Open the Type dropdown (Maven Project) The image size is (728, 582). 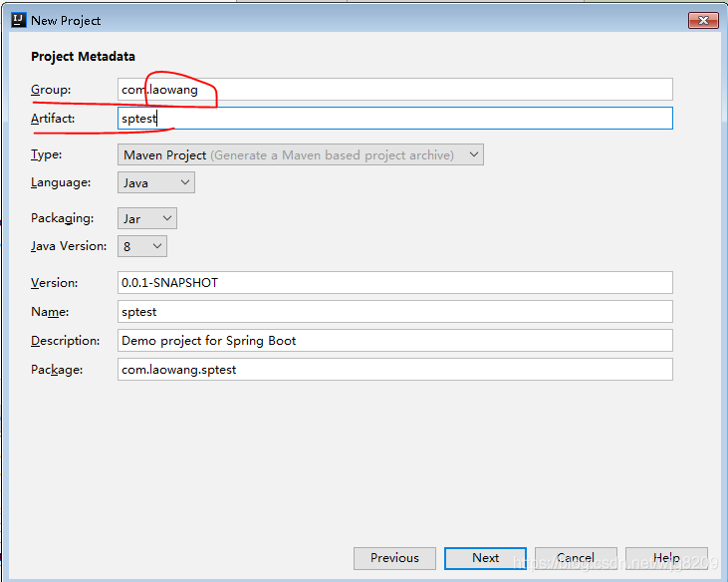(301, 154)
